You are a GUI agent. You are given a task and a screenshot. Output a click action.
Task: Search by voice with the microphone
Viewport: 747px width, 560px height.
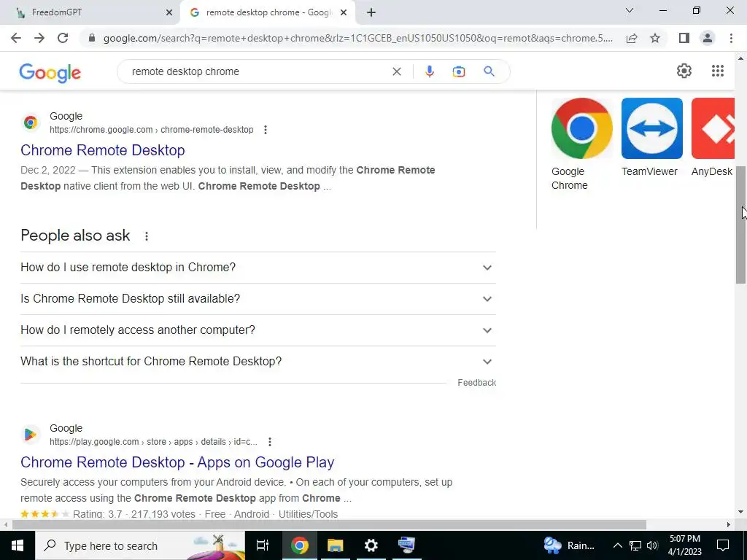[429, 71]
